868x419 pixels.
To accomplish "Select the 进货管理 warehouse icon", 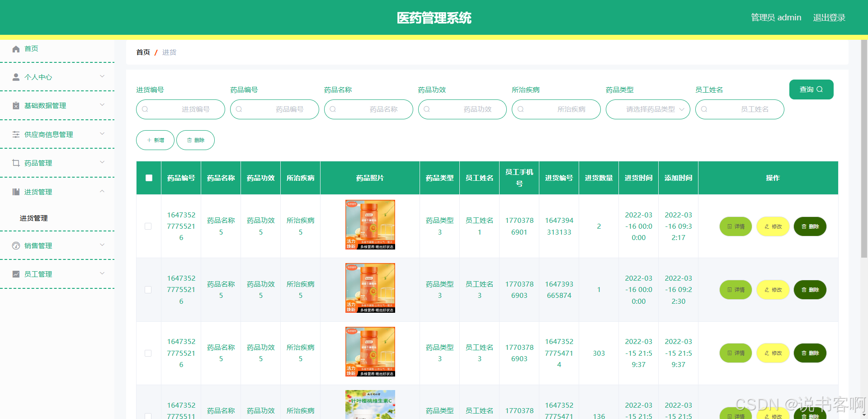I will (16, 191).
